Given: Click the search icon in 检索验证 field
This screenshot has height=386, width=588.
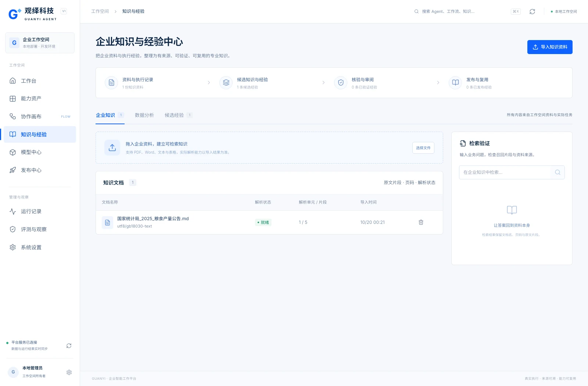Looking at the screenshot, I should click(557, 172).
